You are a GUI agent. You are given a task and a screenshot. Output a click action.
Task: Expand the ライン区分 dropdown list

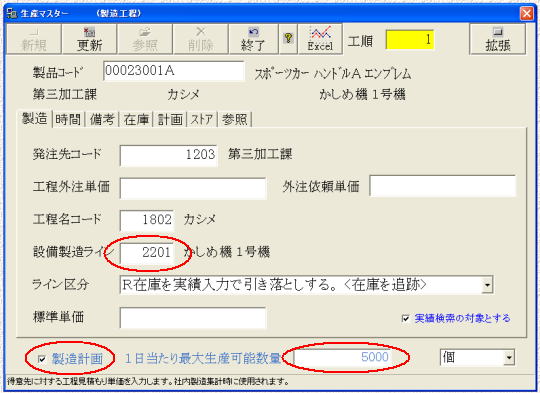pyautogui.click(x=487, y=285)
